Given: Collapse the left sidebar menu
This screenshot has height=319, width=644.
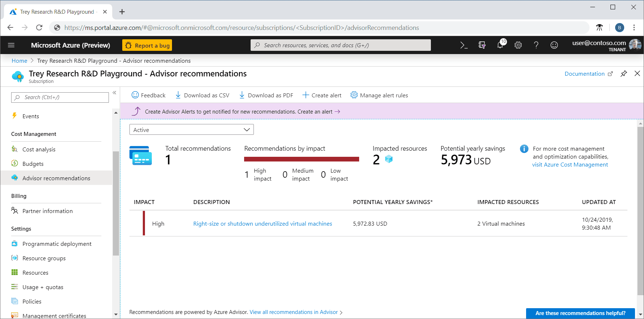Looking at the screenshot, I should (x=114, y=93).
